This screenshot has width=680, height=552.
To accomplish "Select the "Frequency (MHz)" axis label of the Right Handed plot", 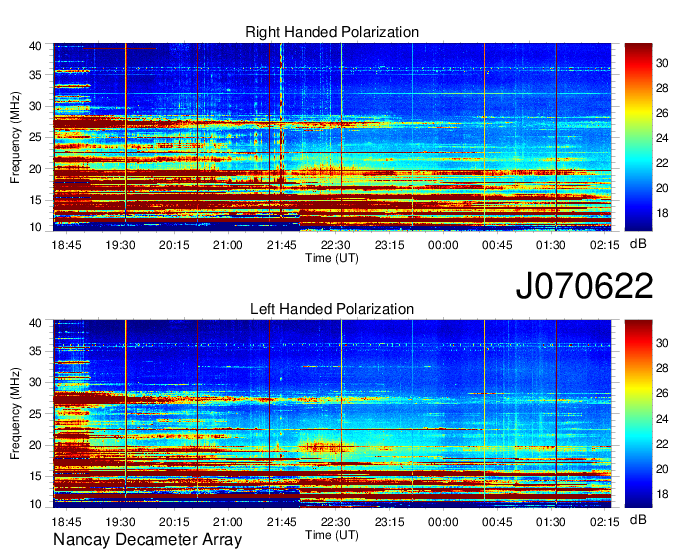I will [x=15, y=137].
